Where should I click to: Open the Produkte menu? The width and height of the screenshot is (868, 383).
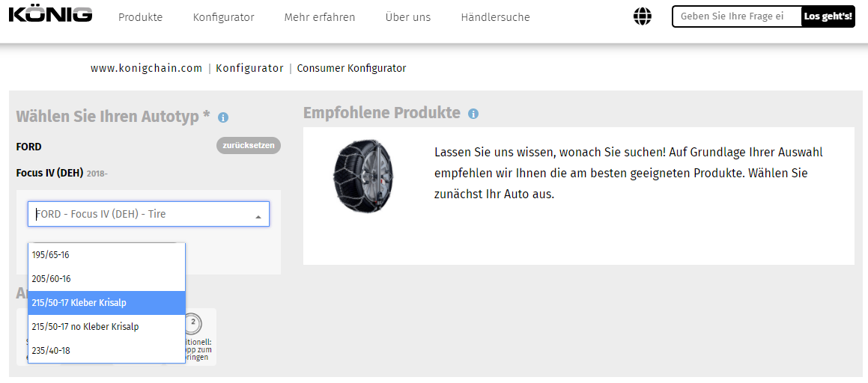(x=140, y=17)
